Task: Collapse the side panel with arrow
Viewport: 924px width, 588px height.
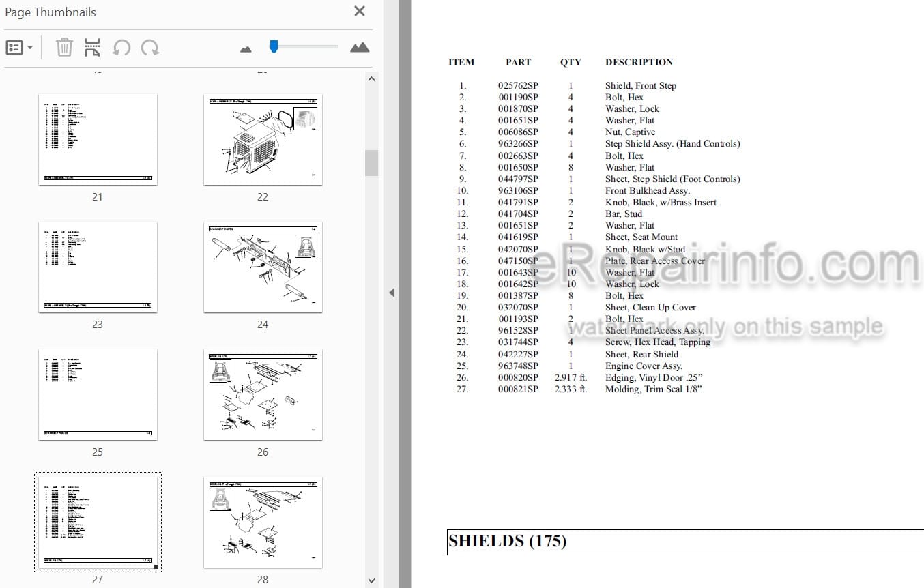Action: pos(392,293)
